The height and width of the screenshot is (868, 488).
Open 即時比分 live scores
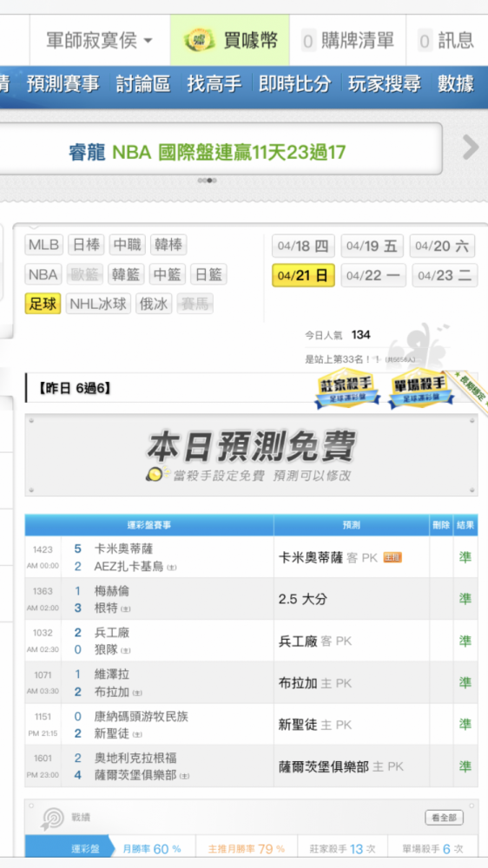click(294, 84)
